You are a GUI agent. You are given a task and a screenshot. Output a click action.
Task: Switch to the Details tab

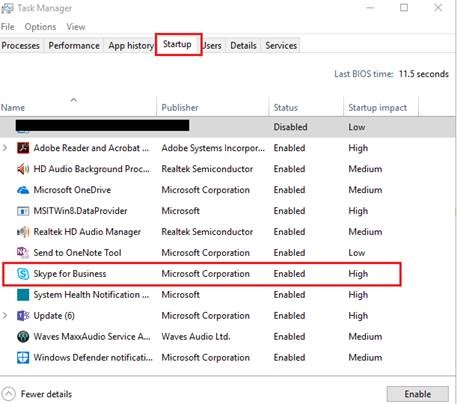pos(243,46)
